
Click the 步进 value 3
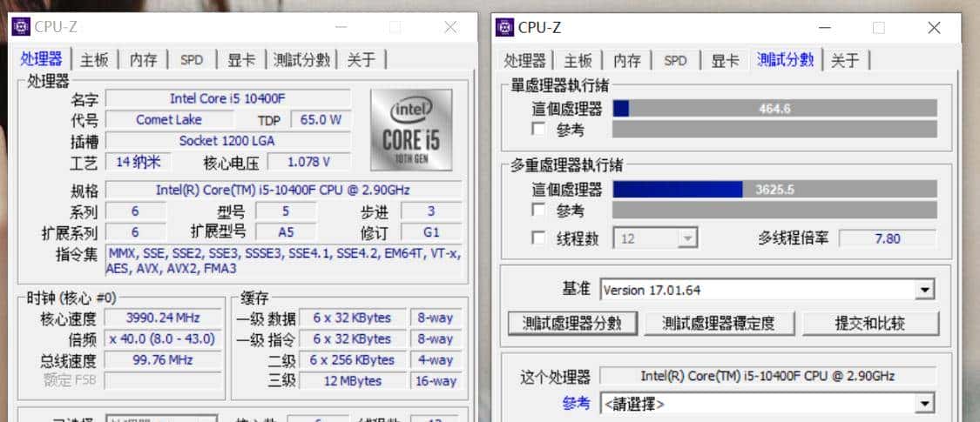tap(431, 211)
